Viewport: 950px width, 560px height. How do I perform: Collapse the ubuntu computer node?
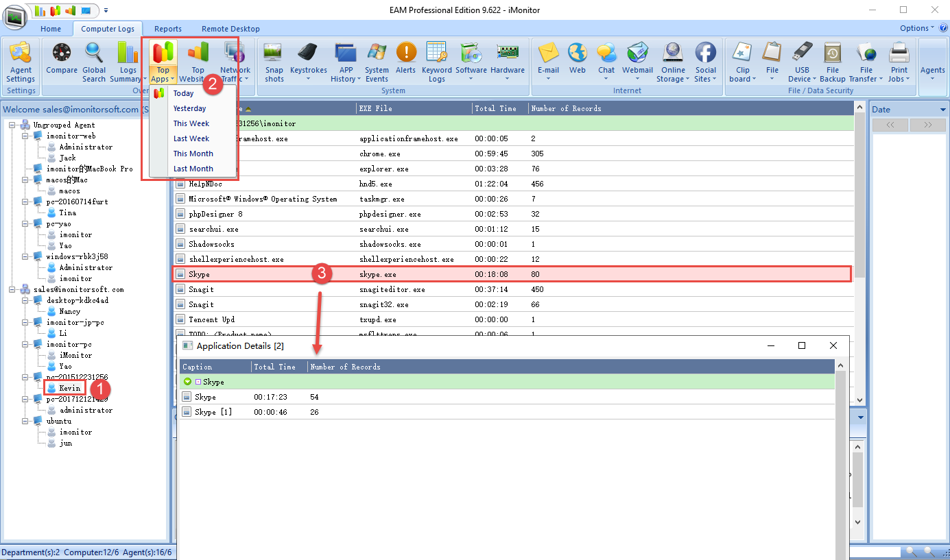coord(25,421)
